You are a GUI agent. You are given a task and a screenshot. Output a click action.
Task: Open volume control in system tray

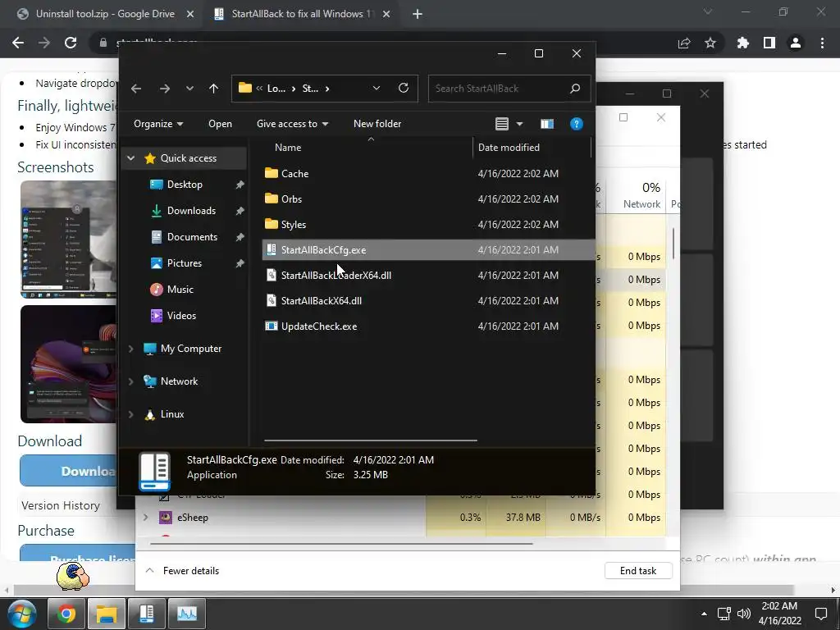(x=743, y=614)
